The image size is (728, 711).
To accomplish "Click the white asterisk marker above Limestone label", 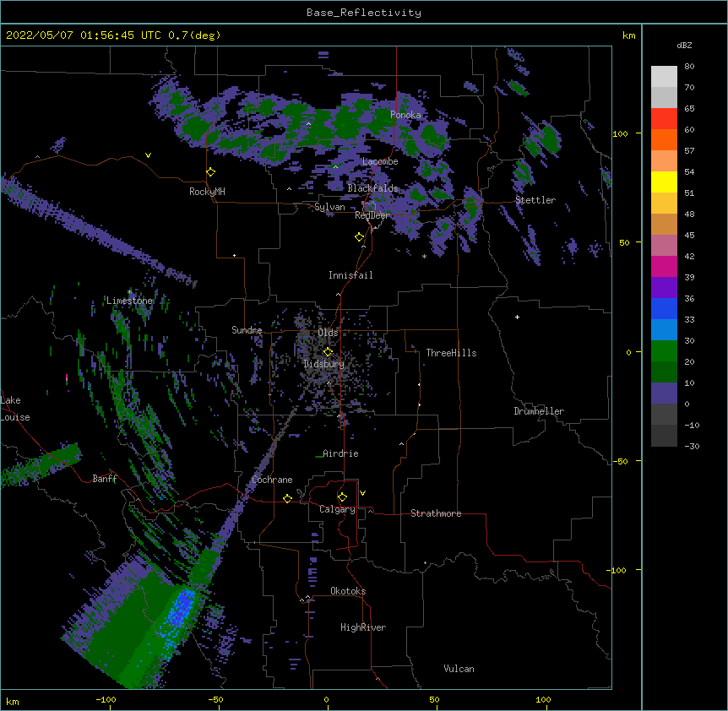I will (129, 292).
